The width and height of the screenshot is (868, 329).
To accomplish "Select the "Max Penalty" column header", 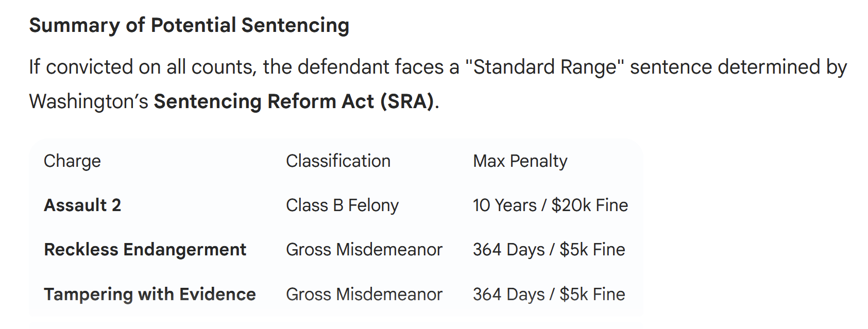I will (x=520, y=161).
